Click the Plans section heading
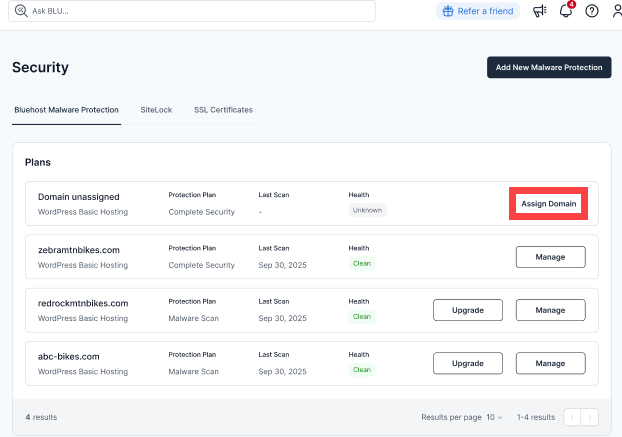This screenshot has height=437, width=622. click(x=38, y=162)
